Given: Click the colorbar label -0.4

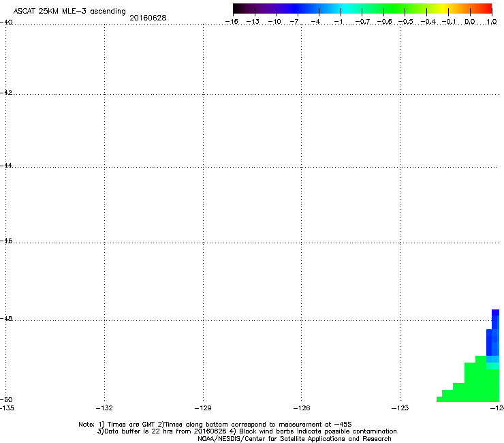Looking at the screenshot, I should 428,22.
